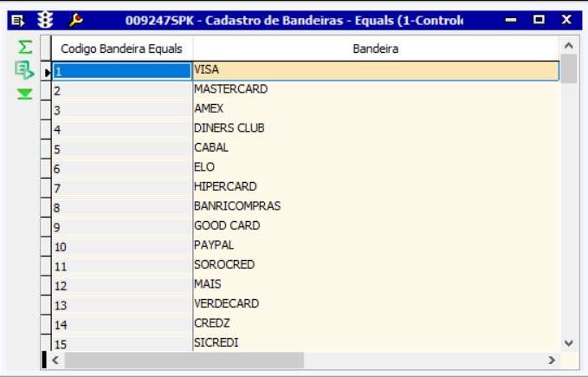Click the Bandeira column header
588x377 pixels.
coord(376,49)
